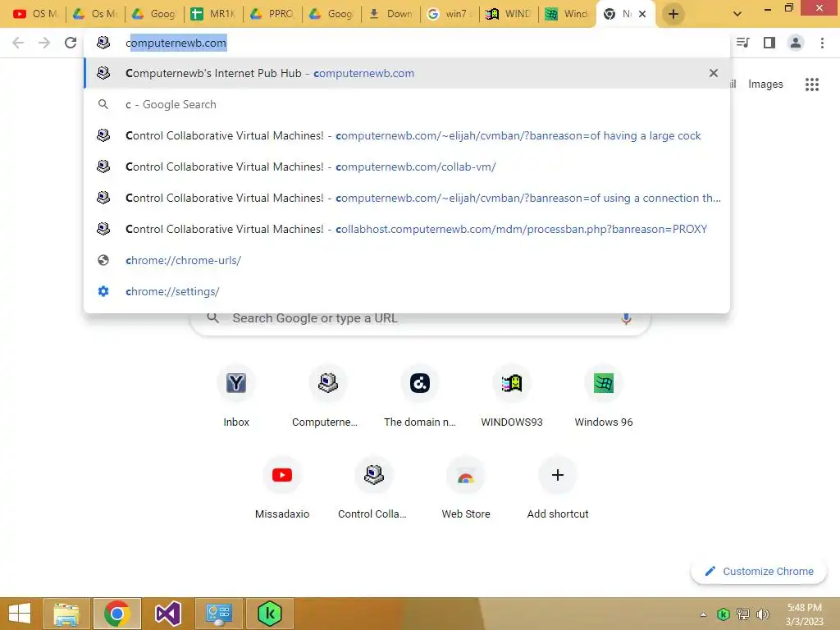Launch Visual Studio from the taskbar

pyautogui.click(x=167, y=614)
